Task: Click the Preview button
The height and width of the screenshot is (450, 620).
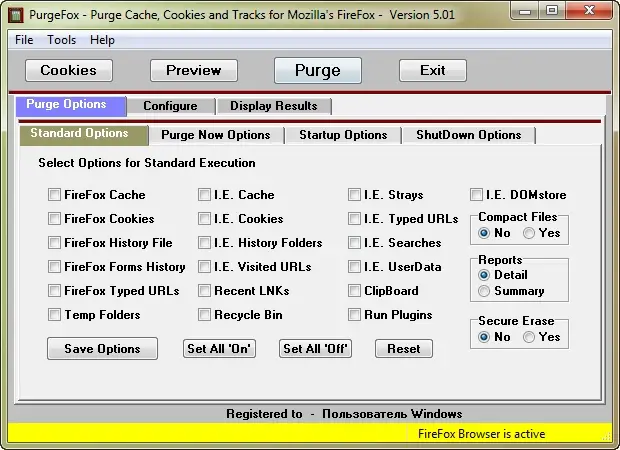Action: coord(194,70)
